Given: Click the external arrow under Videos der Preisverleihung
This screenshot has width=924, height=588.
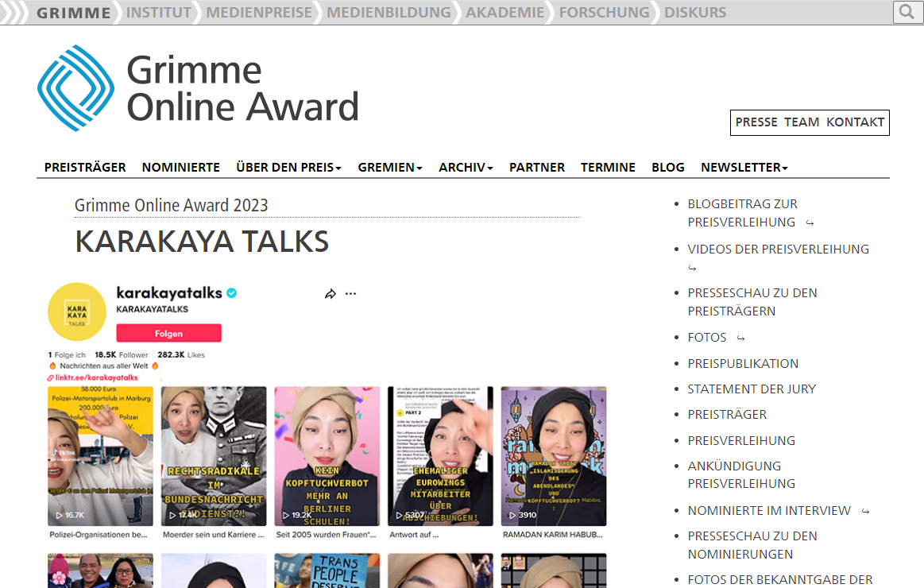Looking at the screenshot, I should pyautogui.click(x=693, y=268).
